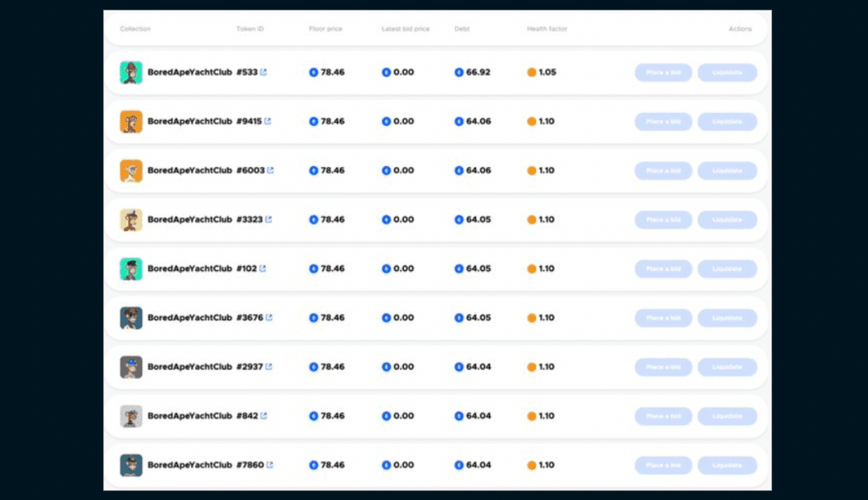Click the Health factor column header
Viewport: 868px width, 500px height.
547,29
